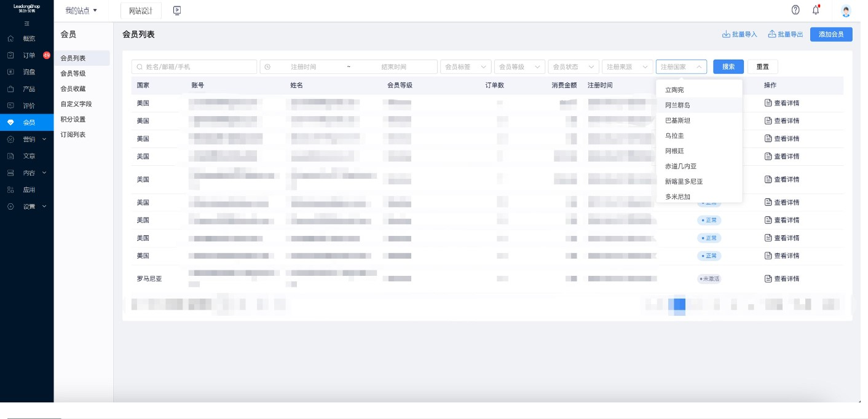868x419 pixels.
Task: Open the notifications bell icon
Action: pyautogui.click(x=816, y=10)
